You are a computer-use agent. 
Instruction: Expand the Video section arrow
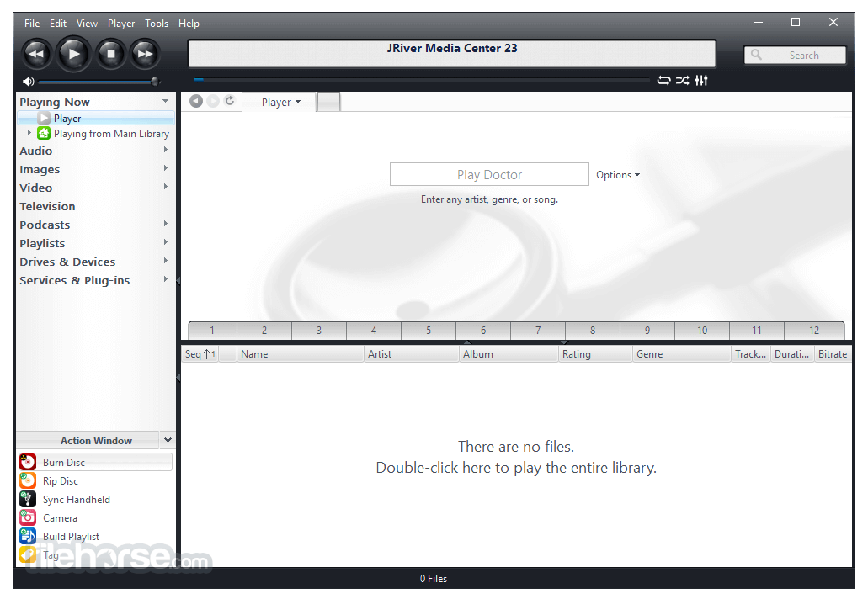tap(165, 187)
